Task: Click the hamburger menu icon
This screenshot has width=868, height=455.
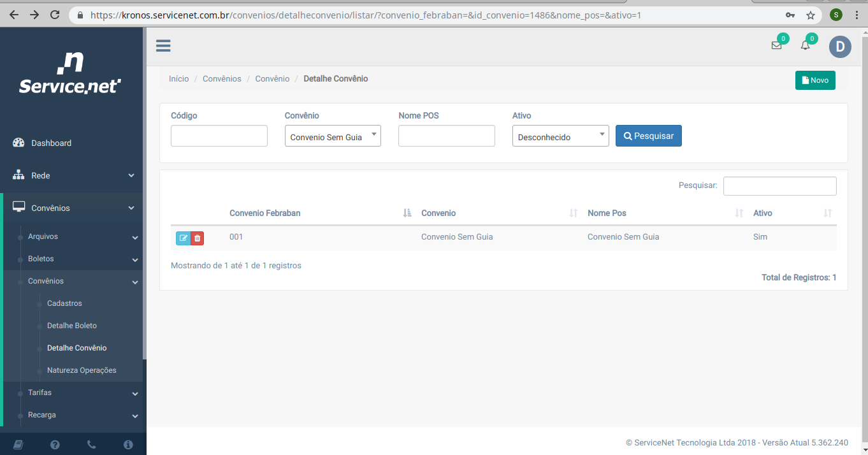Action: coord(163,46)
